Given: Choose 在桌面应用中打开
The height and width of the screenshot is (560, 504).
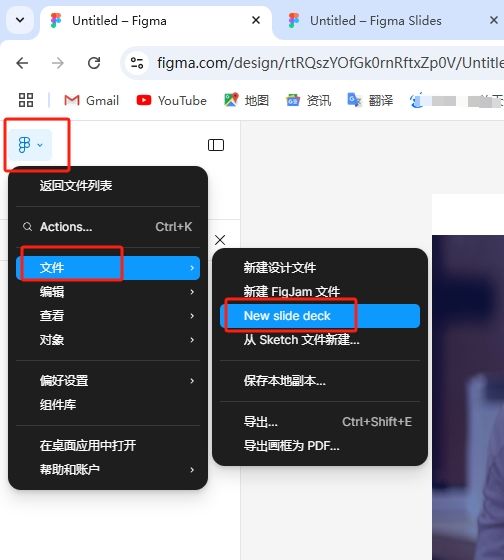Looking at the screenshot, I should (108, 445).
